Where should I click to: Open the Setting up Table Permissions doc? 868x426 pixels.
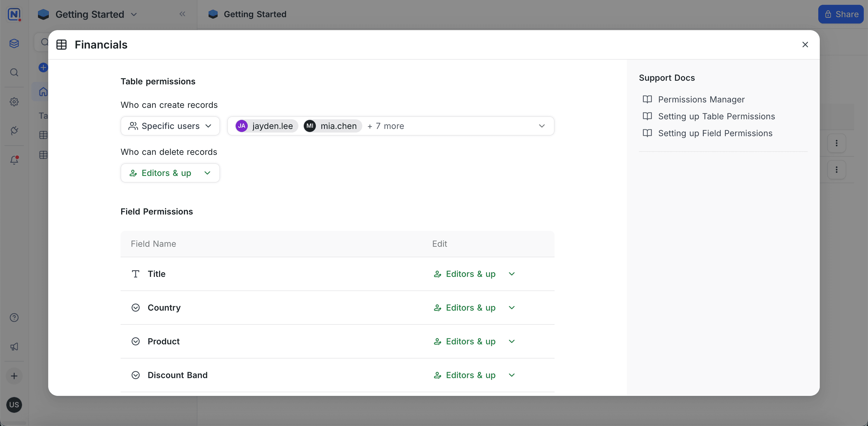coord(716,116)
